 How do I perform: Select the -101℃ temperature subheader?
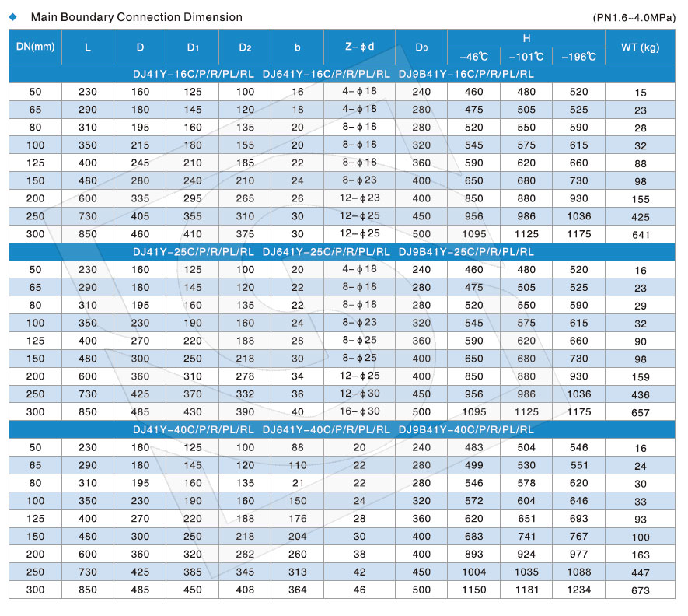pos(526,57)
